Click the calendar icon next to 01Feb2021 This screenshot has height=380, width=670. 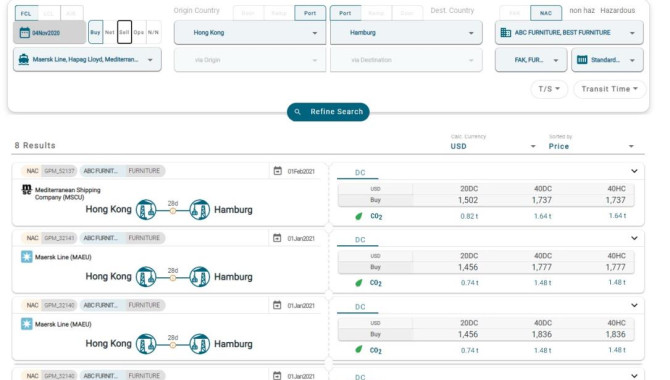point(278,171)
